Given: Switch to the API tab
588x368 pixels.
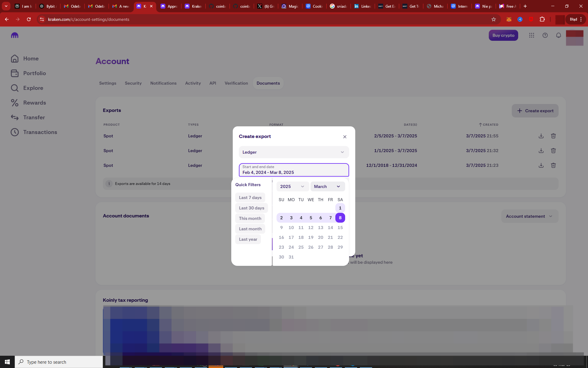Looking at the screenshot, I should tap(213, 83).
